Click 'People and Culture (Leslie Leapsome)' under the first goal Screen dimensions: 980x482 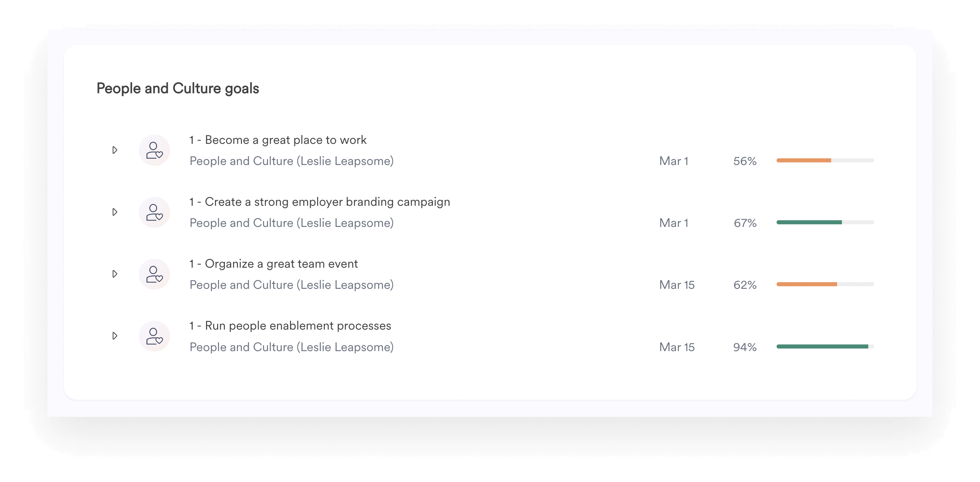(291, 161)
